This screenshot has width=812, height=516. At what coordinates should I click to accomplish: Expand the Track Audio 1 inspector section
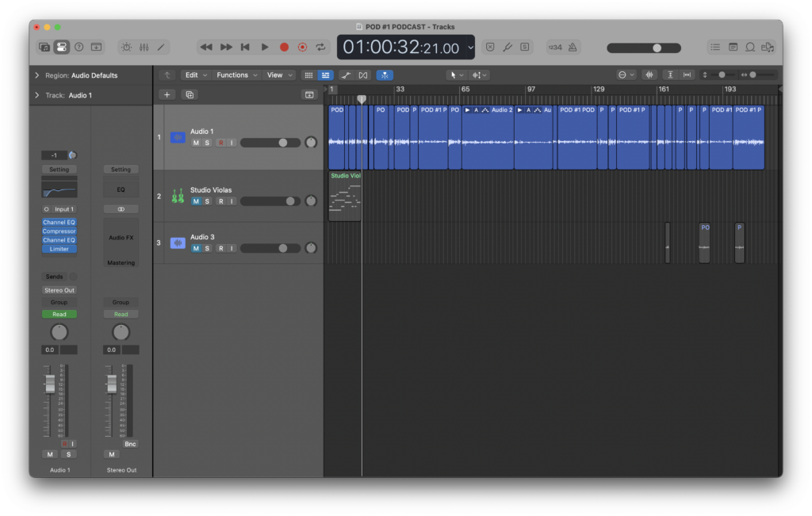[x=36, y=95]
